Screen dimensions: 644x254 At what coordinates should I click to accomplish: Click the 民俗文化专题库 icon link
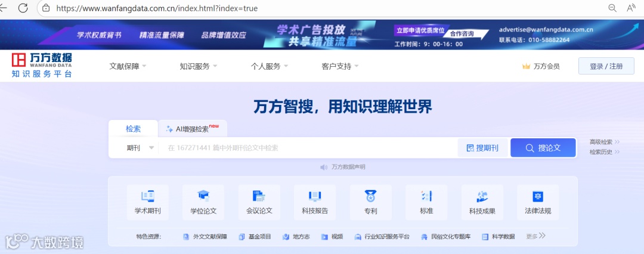[x=425, y=237]
